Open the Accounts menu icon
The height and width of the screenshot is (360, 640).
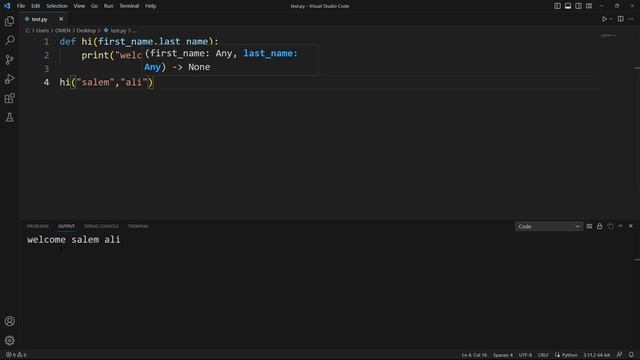pos(9,321)
